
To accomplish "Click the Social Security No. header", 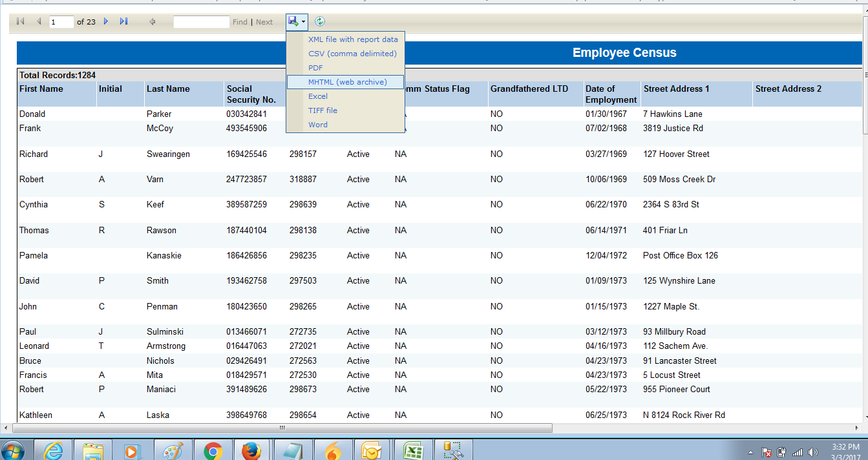I will pos(251,94).
